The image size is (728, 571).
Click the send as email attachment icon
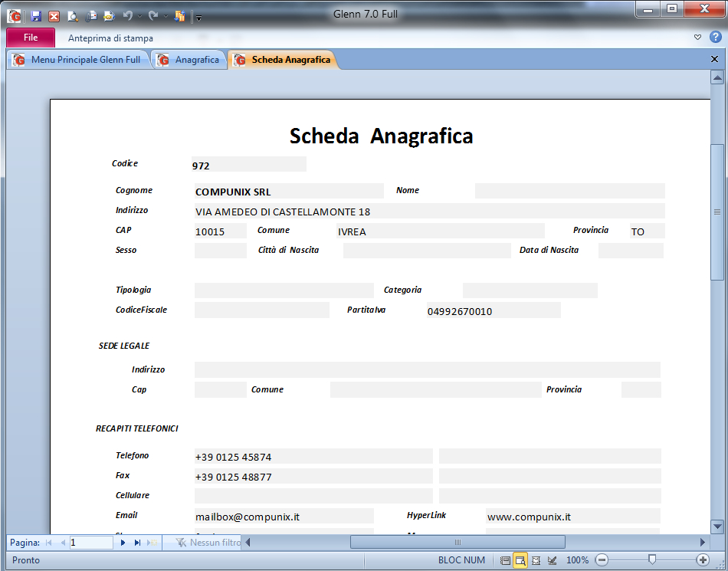[x=91, y=16]
